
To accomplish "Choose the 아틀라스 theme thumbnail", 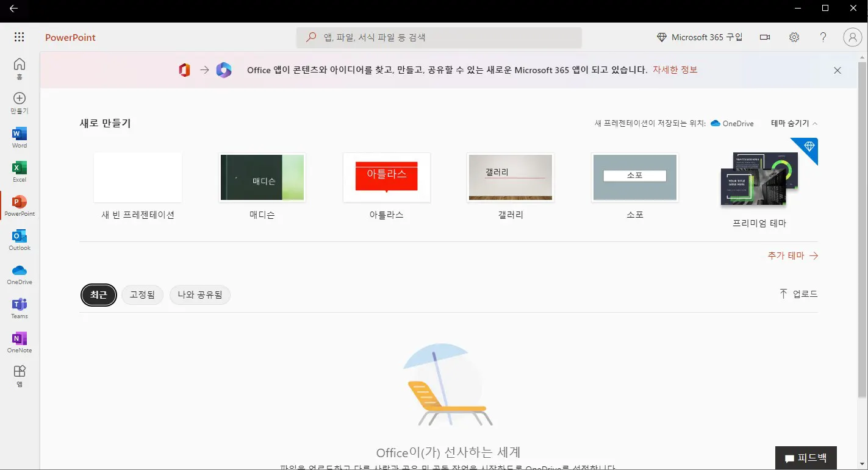I will (x=387, y=177).
